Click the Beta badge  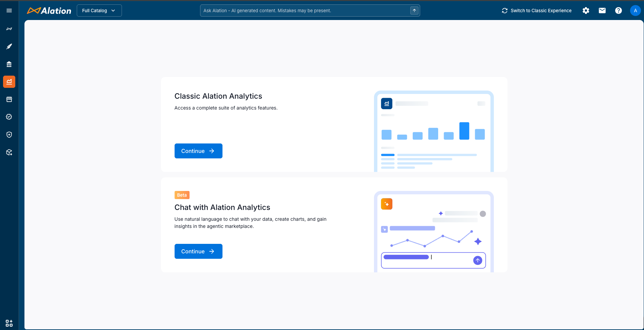(x=182, y=195)
